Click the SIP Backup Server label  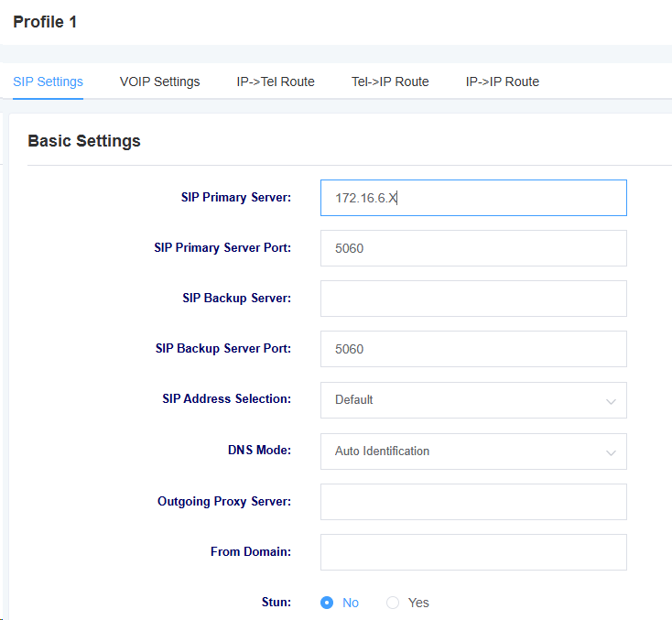click(x=236, y=298)
